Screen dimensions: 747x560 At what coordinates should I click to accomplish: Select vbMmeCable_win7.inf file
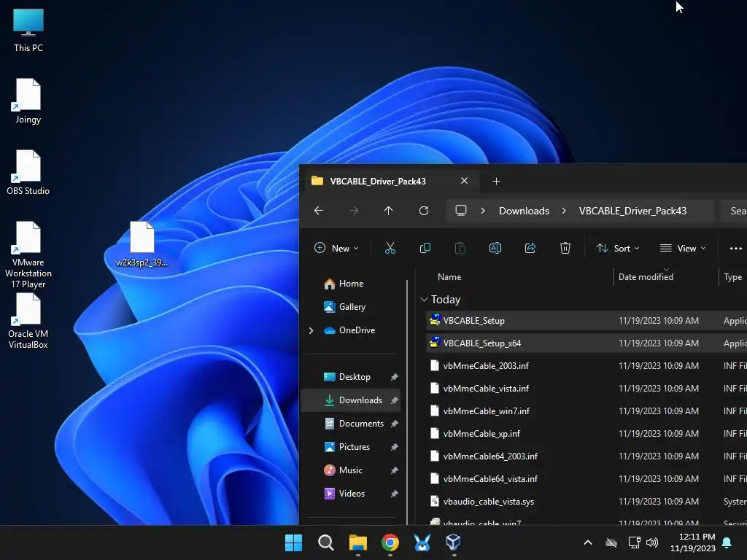pyautogui.click(x=587, y=411)
